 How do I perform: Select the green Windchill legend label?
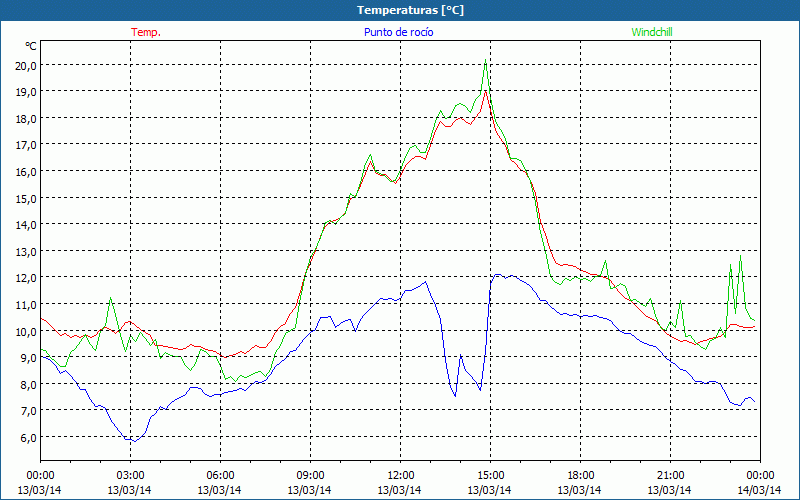[652, 32]
